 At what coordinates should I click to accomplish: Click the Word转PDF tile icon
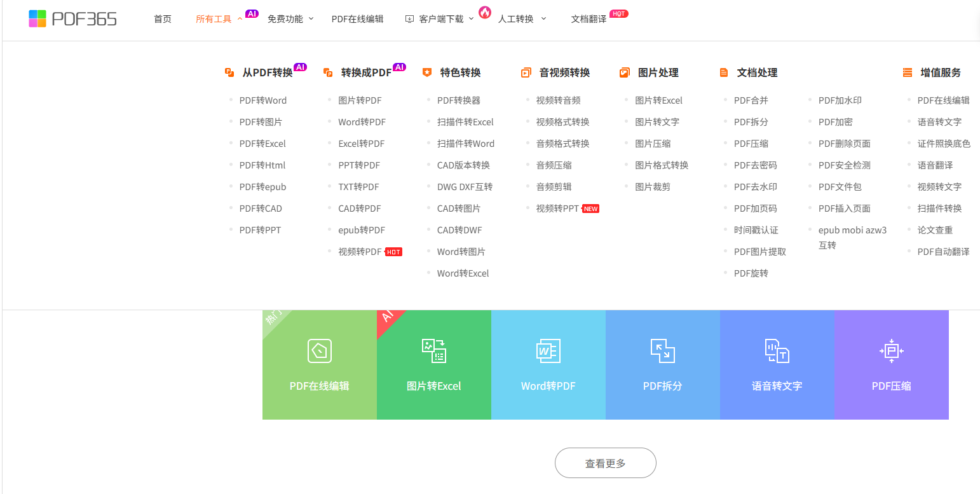pos(548,351)
